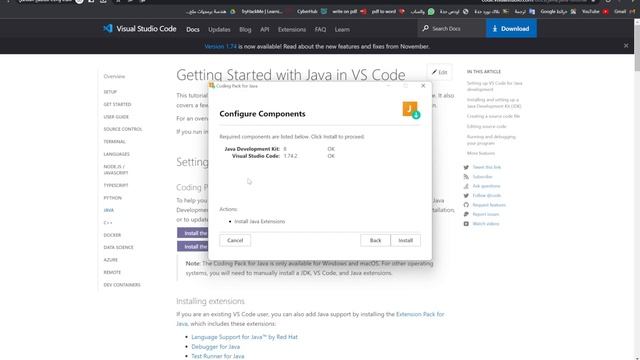Expand the Terminal sidebar section
Viewport: 640px width, 360px height.
click(114, 142)
